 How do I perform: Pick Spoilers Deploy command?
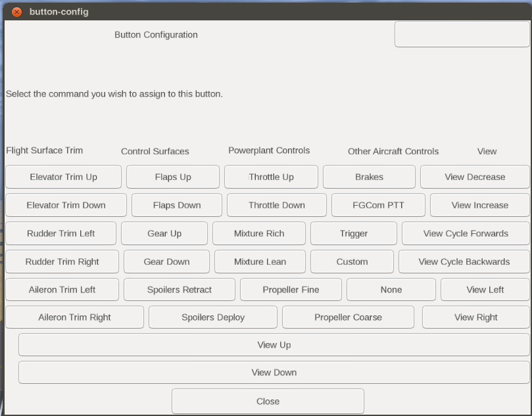[x=213, y=317]
